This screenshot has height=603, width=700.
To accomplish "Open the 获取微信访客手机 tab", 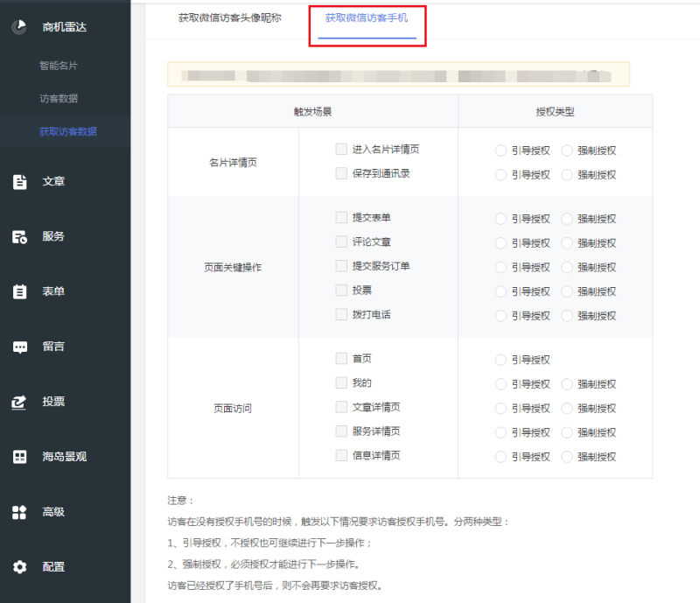I will point(366,18).
